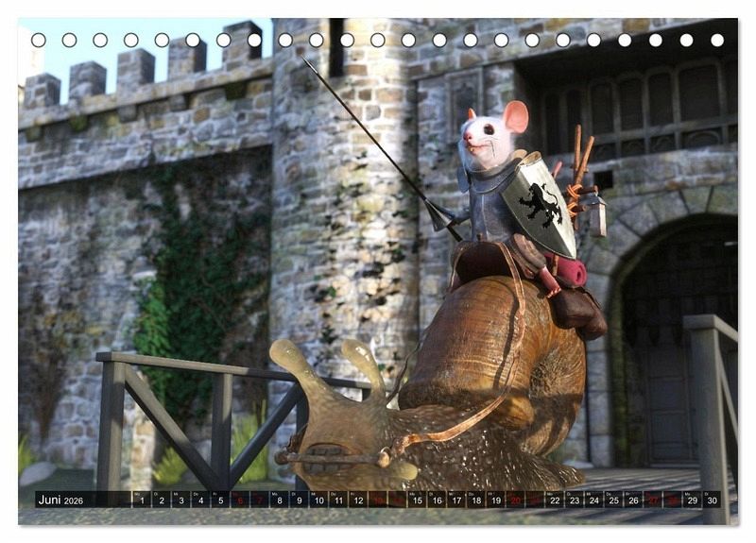Viewport: 756px width, 543px height.
Task: Click the last binding hole at top right
Action: (717, 40)
